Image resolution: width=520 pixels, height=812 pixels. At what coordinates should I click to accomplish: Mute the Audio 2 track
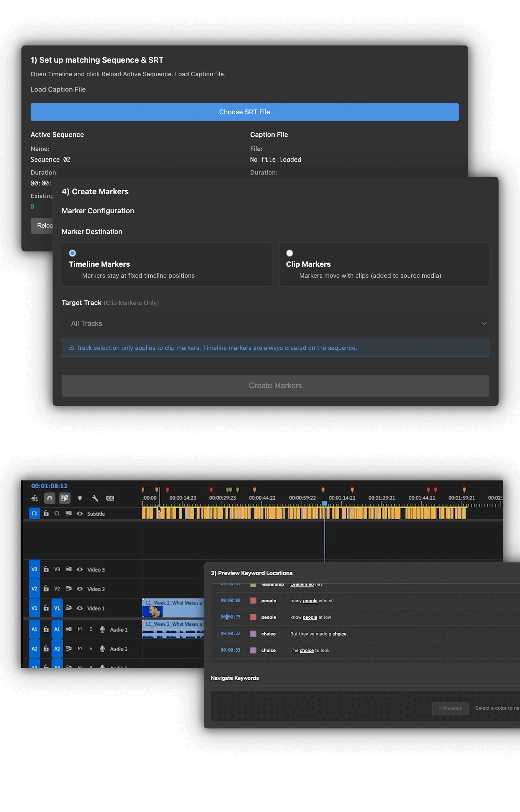[x=80, y=649]
